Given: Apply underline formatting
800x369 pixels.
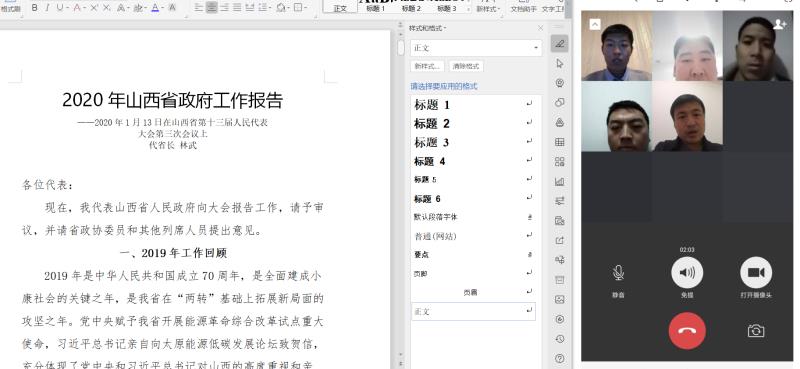Looking at the screenshot, I should click(x=60, y=7).
